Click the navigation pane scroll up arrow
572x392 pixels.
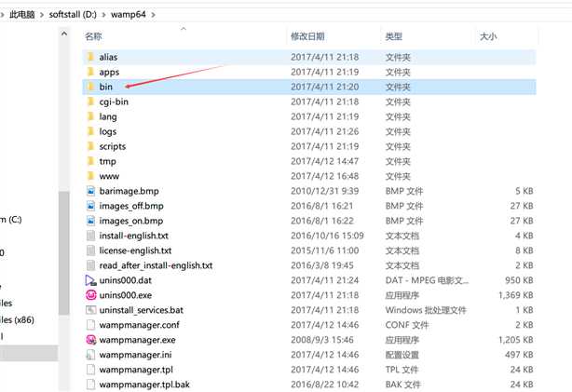[x=64, y=34]
